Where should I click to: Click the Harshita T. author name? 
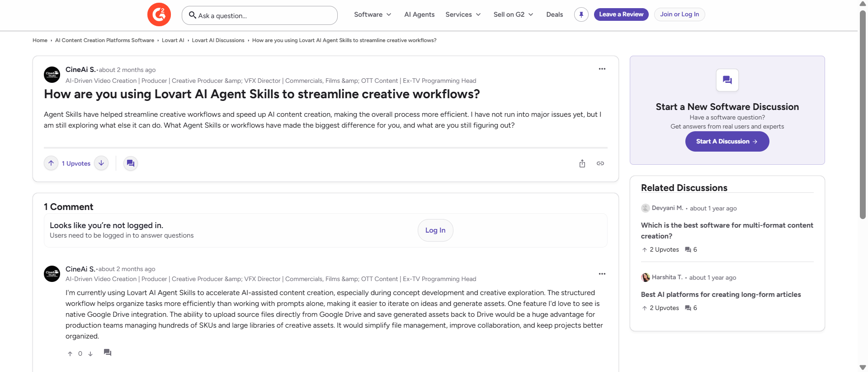(667, 277)
